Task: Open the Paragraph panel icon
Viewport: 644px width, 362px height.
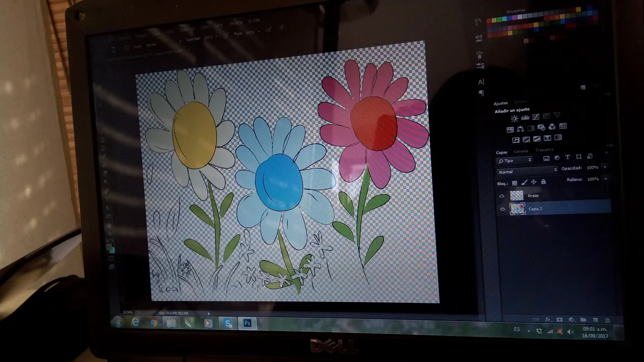Action: pyautogui.click(x=481, y=93)
